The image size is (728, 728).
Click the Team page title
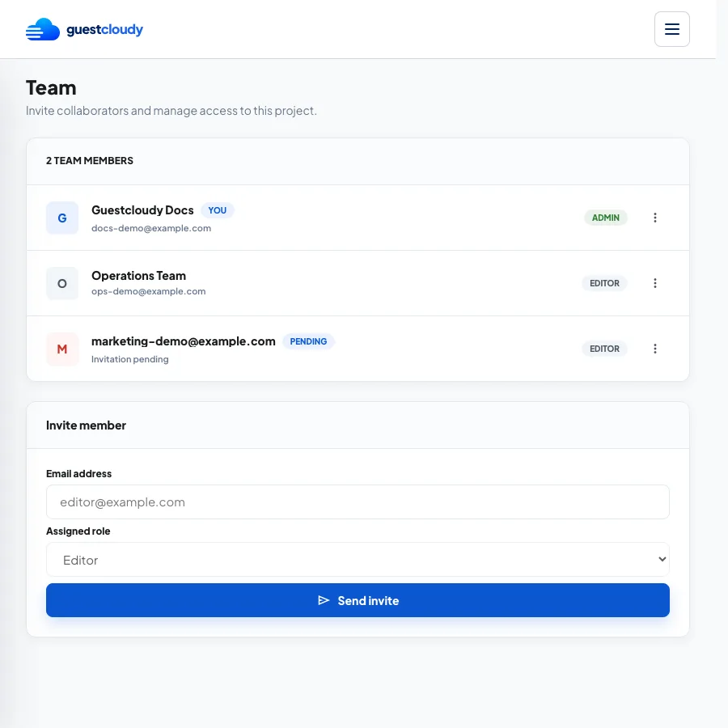pos(51,87)
